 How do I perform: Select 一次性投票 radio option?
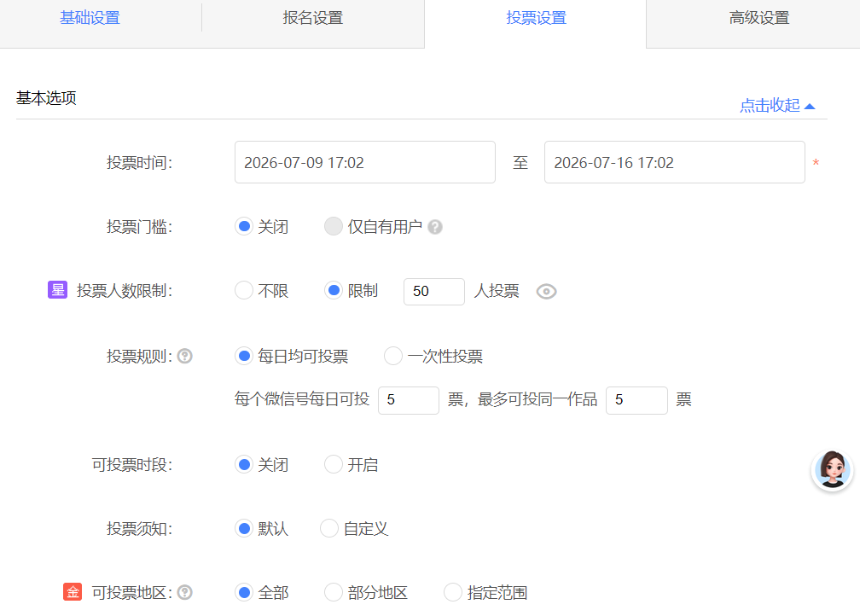[x=392, y=356]
